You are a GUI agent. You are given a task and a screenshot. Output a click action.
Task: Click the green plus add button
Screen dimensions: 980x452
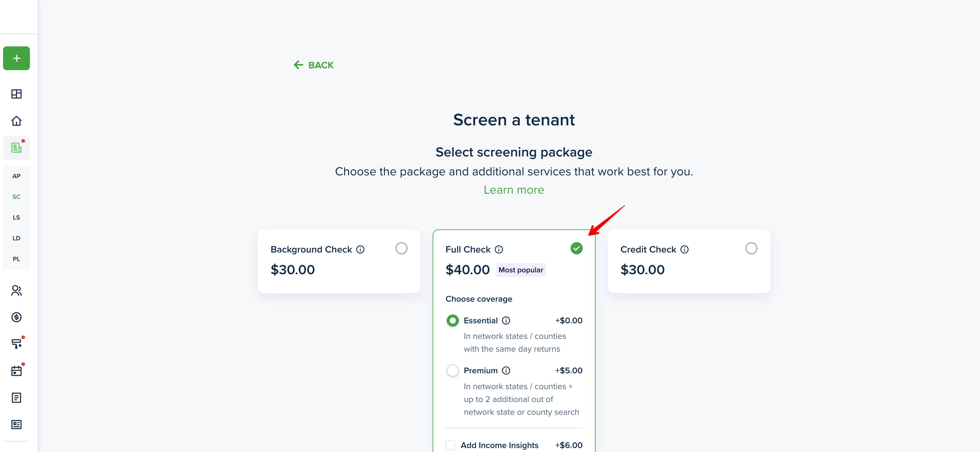(16, 58)
